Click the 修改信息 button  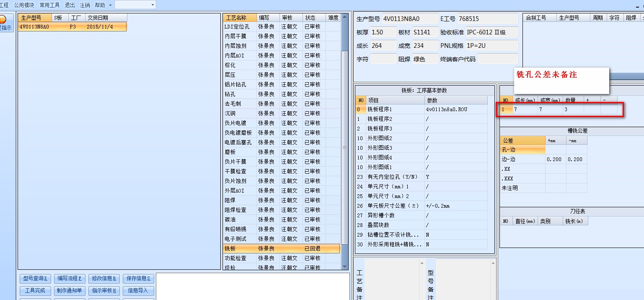(104, 279)
